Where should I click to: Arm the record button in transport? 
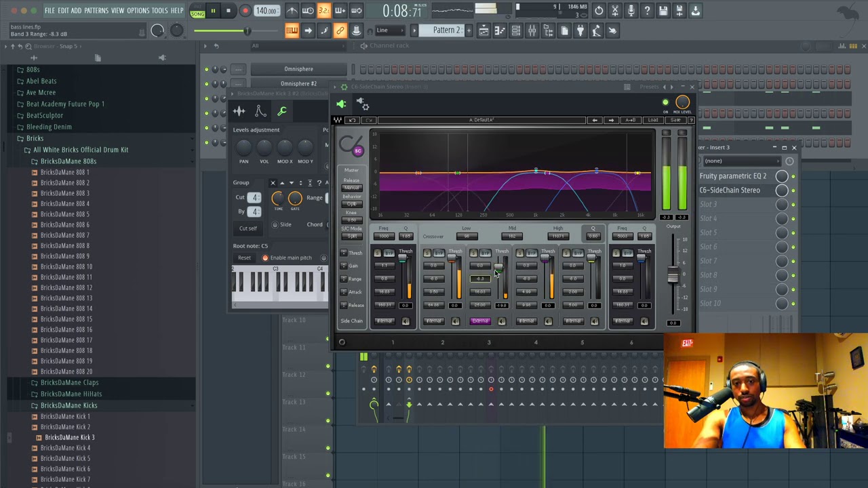coord(245,11)
